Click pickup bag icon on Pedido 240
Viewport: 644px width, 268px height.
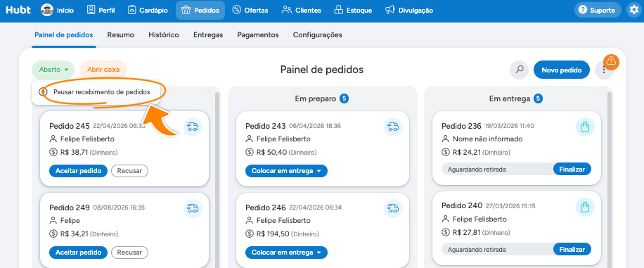pyautogui.click(x=585, y=208)
